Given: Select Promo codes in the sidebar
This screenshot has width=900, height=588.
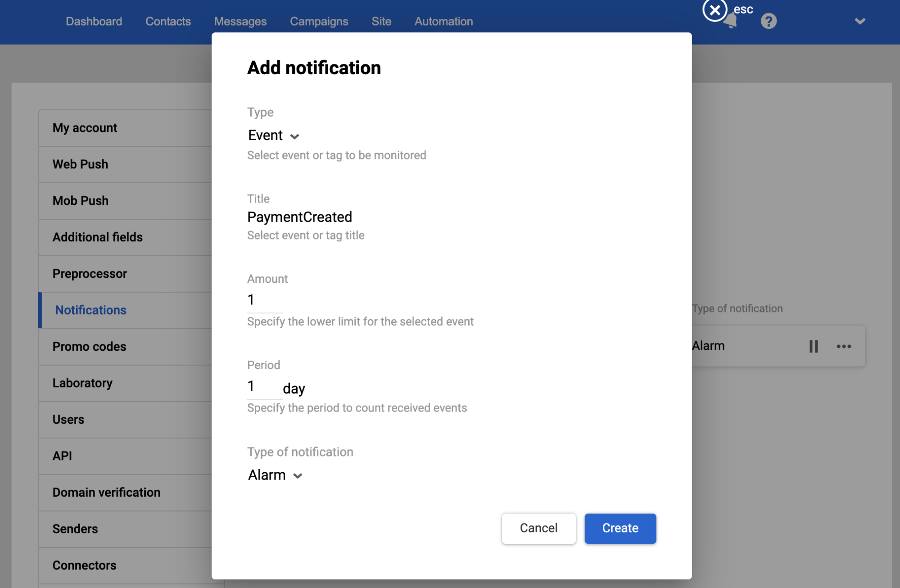Looking at the screenshot, I should pyautogui.click(x=89, y=346).
